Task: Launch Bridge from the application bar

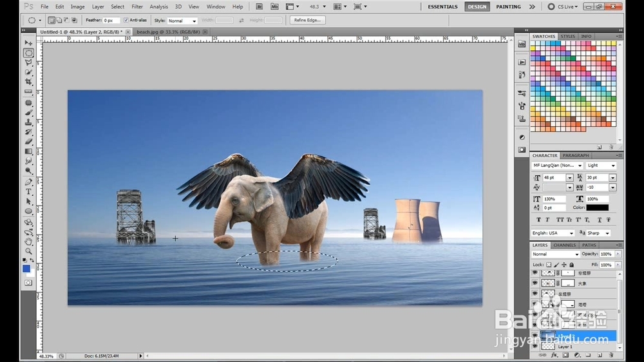Action: coord(259,6)
